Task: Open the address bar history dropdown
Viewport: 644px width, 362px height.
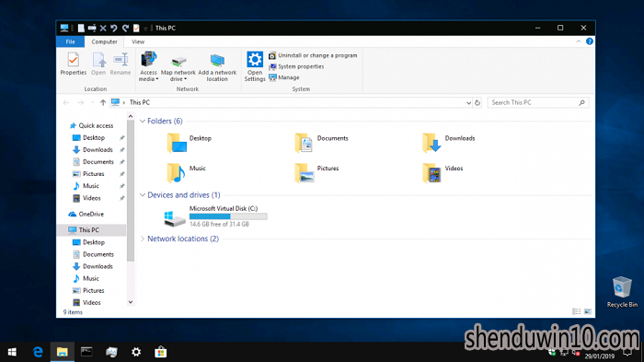Action: click(x=468, y=103)
